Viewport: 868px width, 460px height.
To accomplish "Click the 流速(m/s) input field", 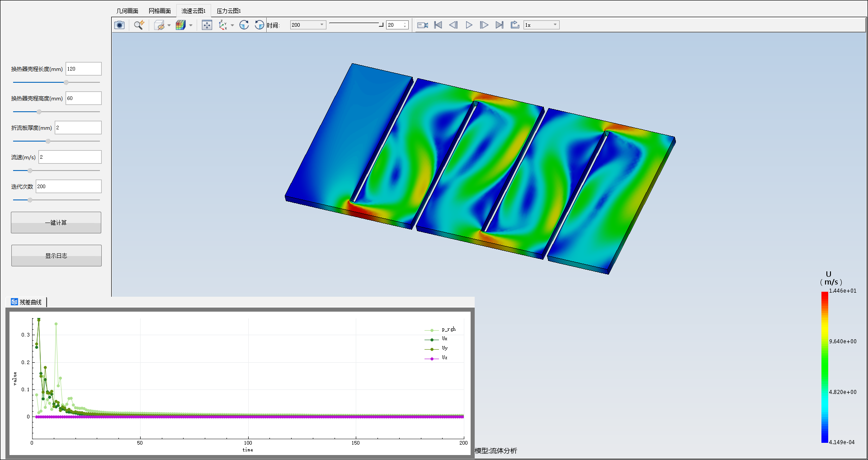I will pos(70,157).
